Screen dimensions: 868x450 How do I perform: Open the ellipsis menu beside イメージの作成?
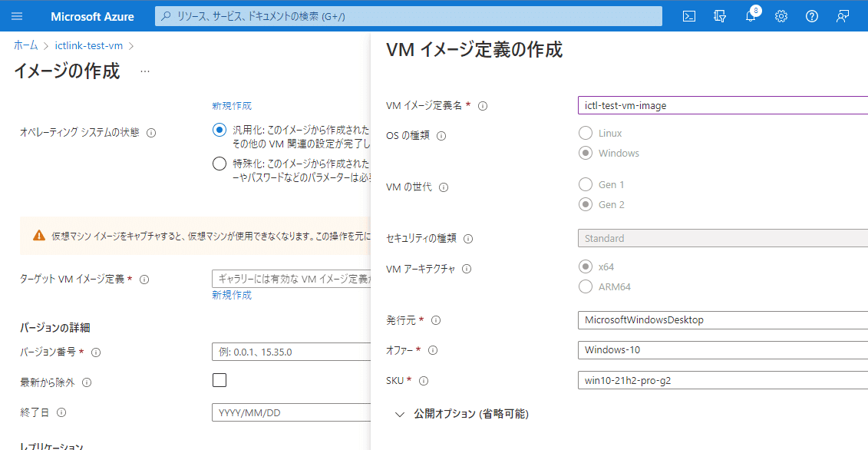pos(145,71)
